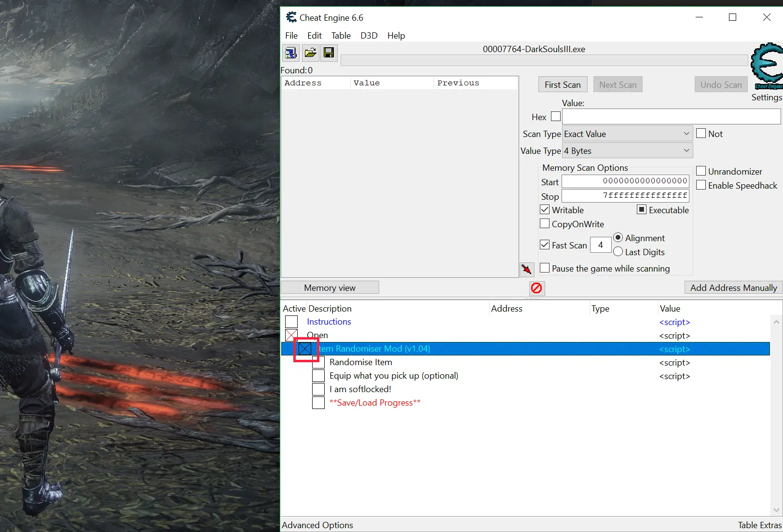Click address list scrollbar up arrow
The image size is (783, 532).
776,322
